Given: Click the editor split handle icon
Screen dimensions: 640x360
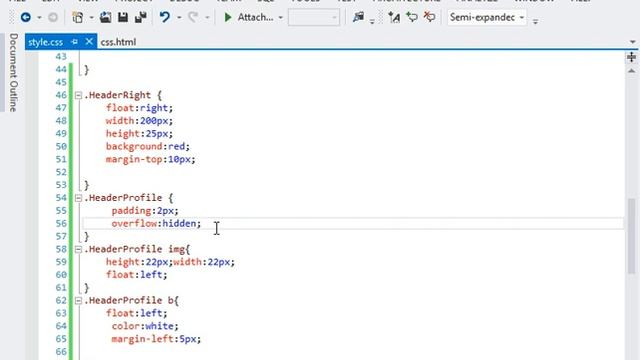Looking at the screenshot, I should (631, 57).
